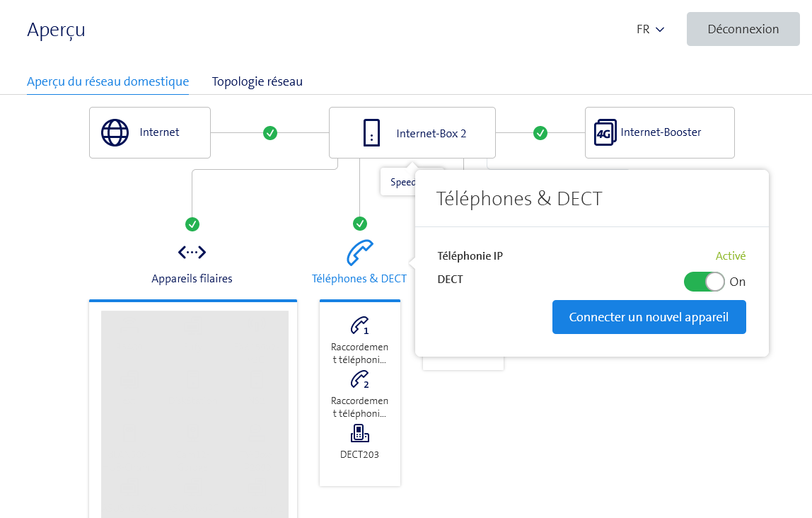This screenshot has width=812, height=518.
Task: Click the Appareils filaires wired devices icon
Action: [192, 252]
